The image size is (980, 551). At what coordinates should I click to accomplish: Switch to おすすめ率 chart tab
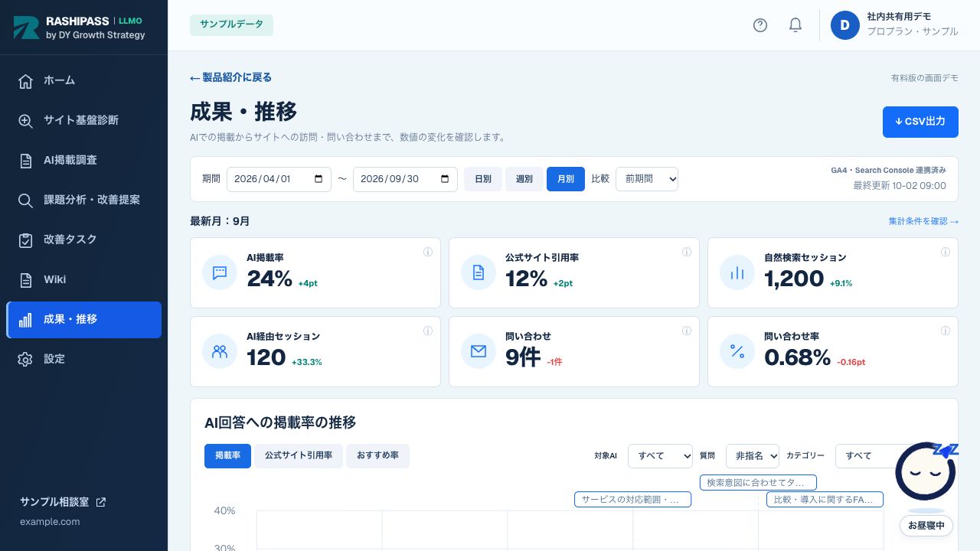(x=377, y=455)
